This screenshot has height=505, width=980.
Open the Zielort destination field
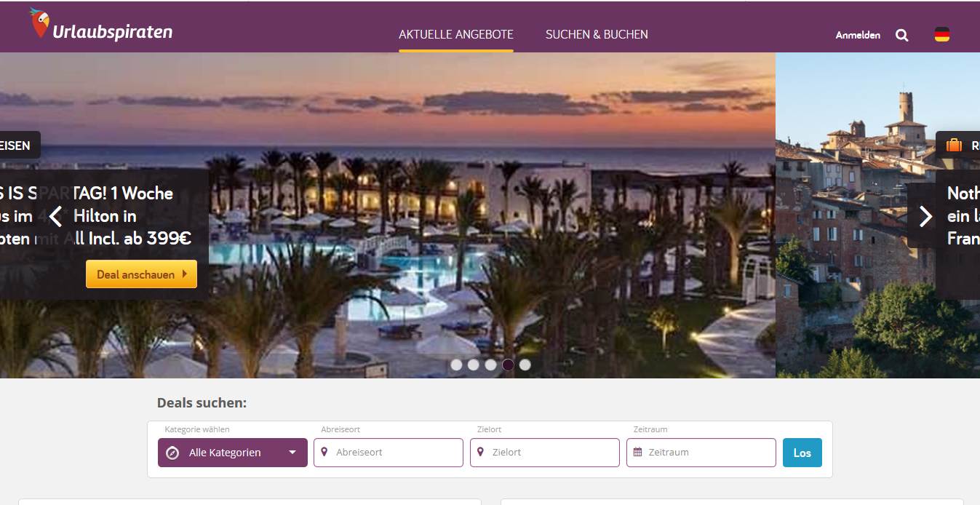(x=545, y=453)
